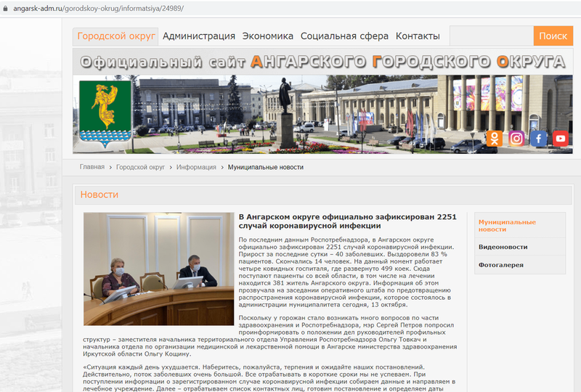Click the padlock icon in address bar
This screenshot has height=392, width=581.
click(x=5, y=8)
